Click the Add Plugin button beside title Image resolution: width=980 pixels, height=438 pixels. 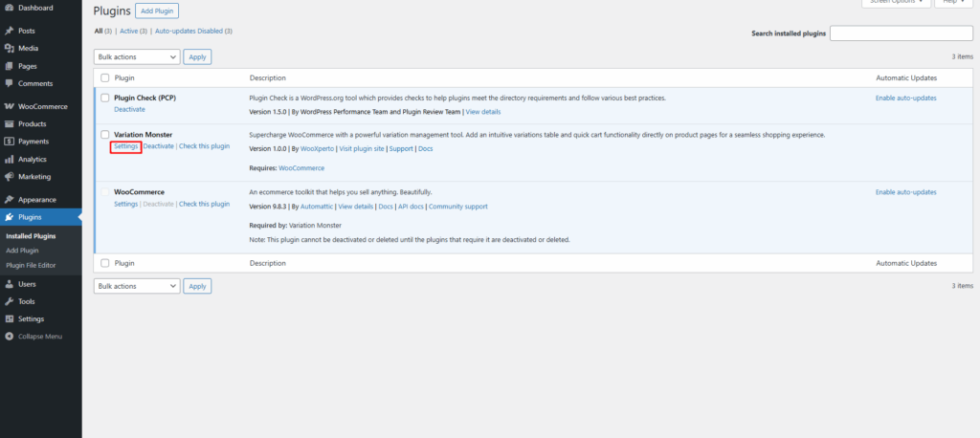click(x=158, y=11)
